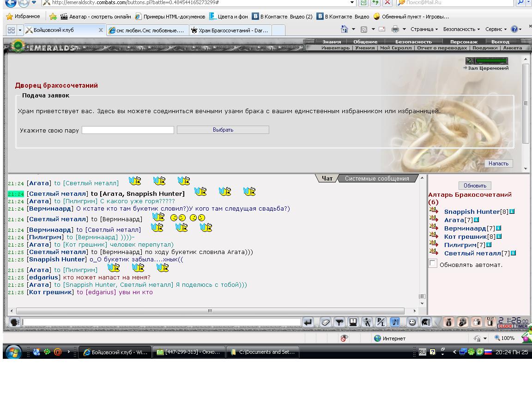Screen dimensions: 532x399
Task: Click the browser Stop (red X) button
Action: coord(387,3)
